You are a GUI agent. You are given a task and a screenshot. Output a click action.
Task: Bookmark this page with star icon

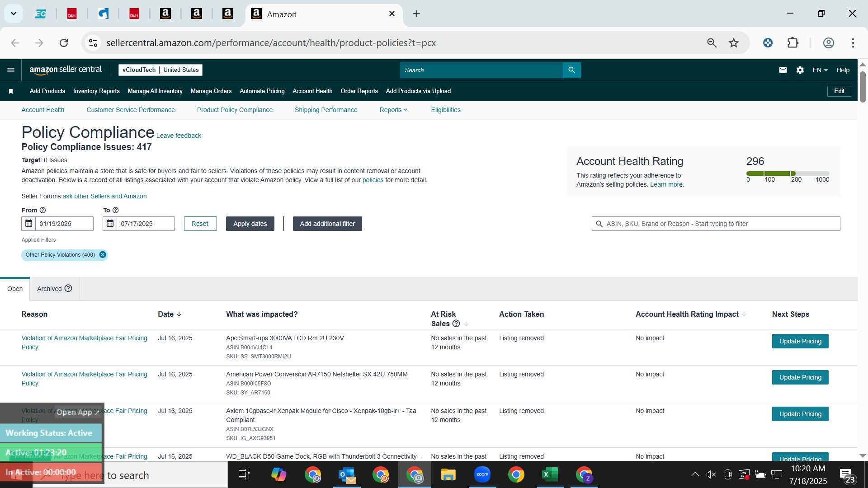tap(734, 43)
